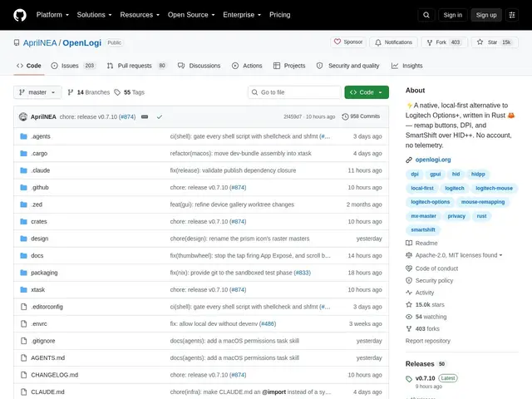
Task: Click Pricing in the top navigation
Action: tap(280, 15)
